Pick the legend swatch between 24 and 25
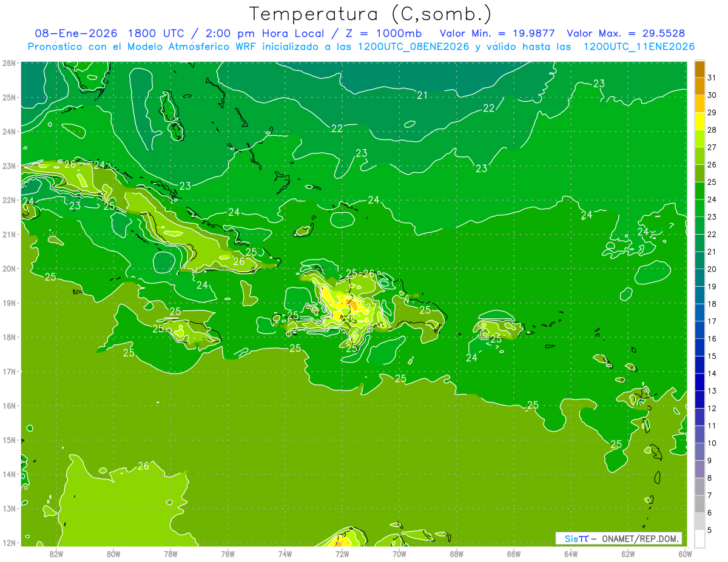The width and height of the screenshot is (728, 562). pos(699,191)
